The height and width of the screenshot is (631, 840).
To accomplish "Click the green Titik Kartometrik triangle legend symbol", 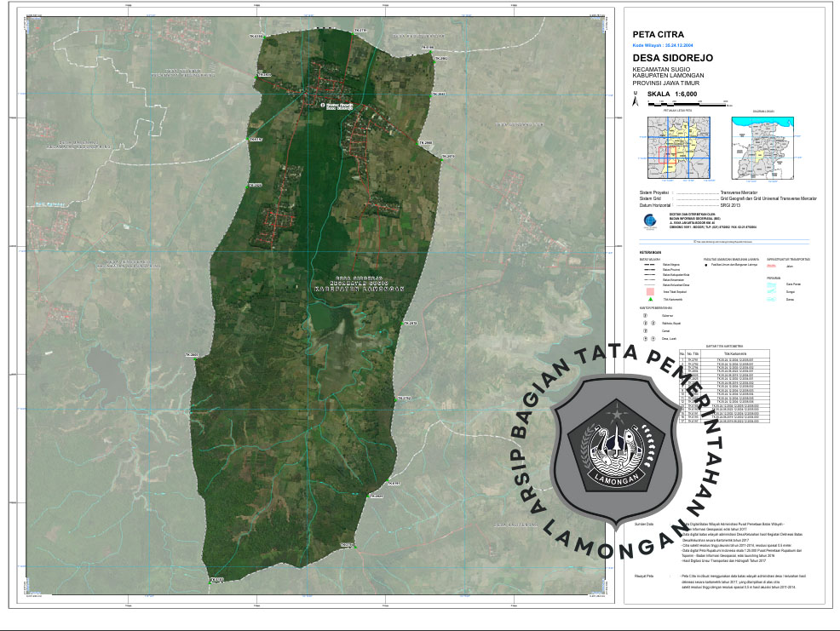I will [x=650, y=300].
